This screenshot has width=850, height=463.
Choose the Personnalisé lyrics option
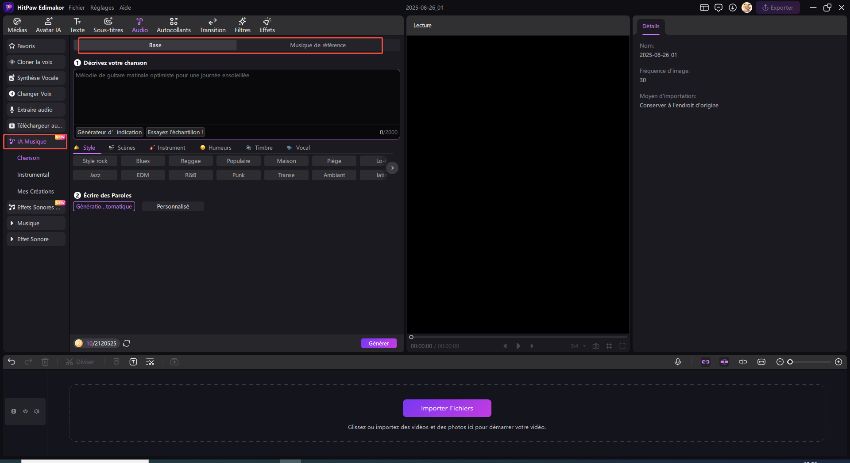point(172,206)
